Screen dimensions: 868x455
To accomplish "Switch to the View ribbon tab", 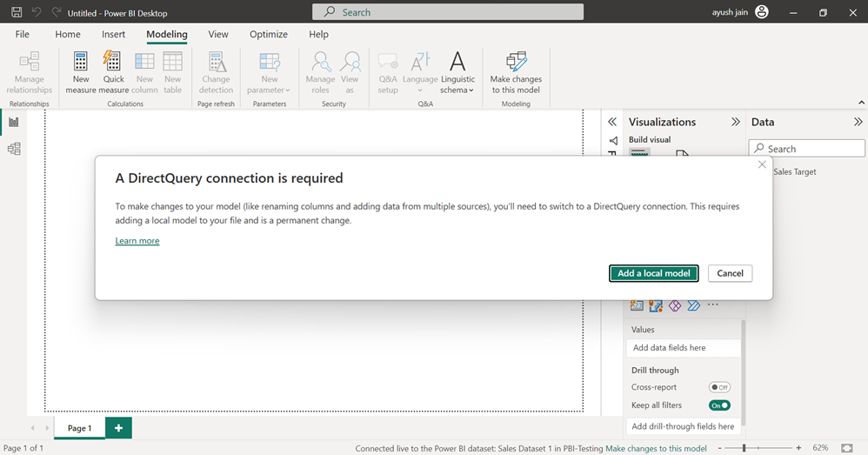I will point(218,34).
